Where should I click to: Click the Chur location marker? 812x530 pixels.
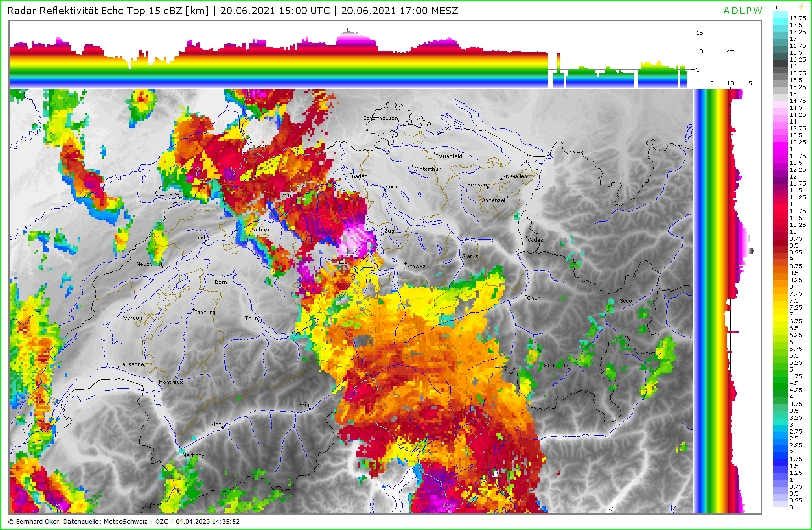point(526,295)
